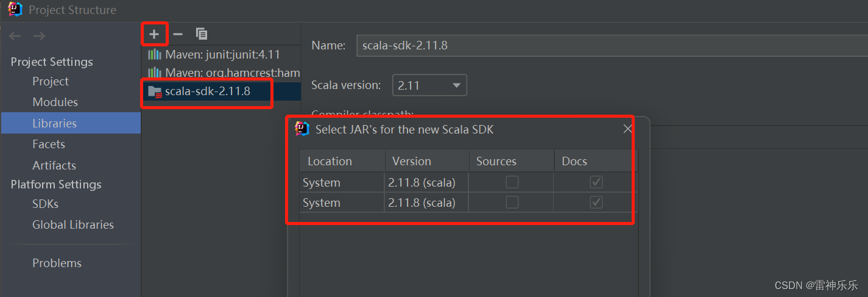Image resolution: width=868 pixels, height=297 pixels.
Task: Toggle the Docs checkbox in the first System row
Action: pos(596,182)
